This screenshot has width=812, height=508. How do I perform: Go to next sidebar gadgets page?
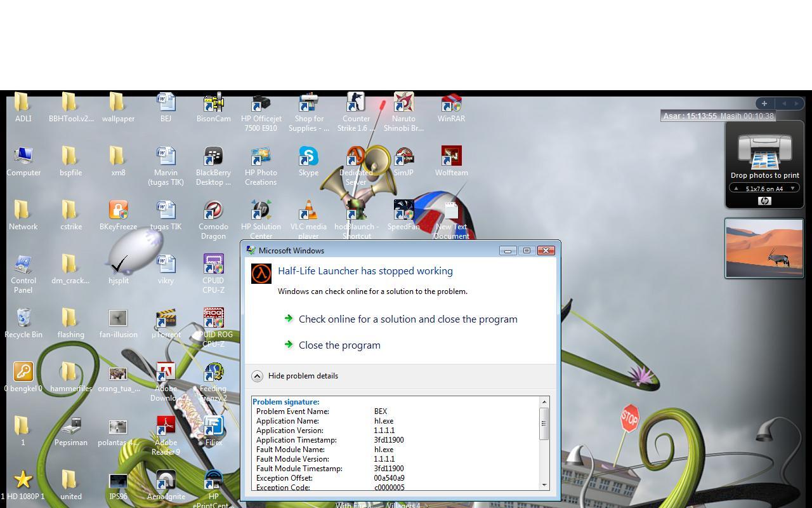[x=797, y=104]
